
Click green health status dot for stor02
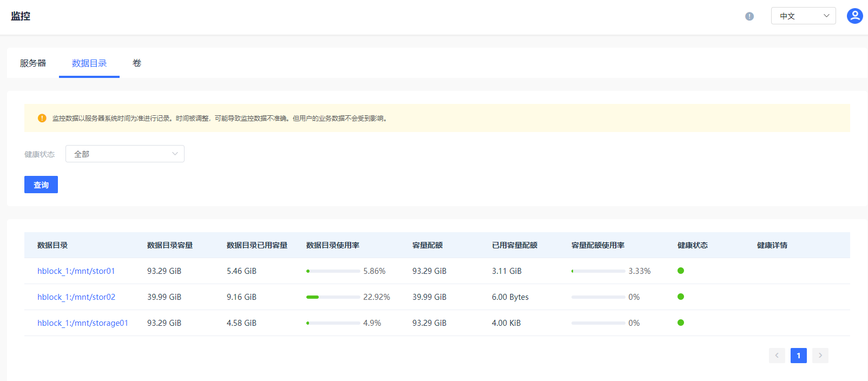coord(681,297)
